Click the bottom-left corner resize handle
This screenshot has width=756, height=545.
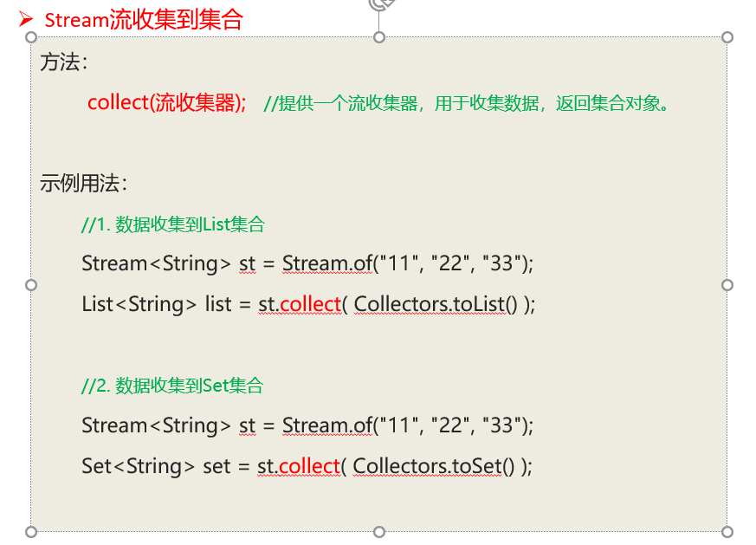[31, 532]
